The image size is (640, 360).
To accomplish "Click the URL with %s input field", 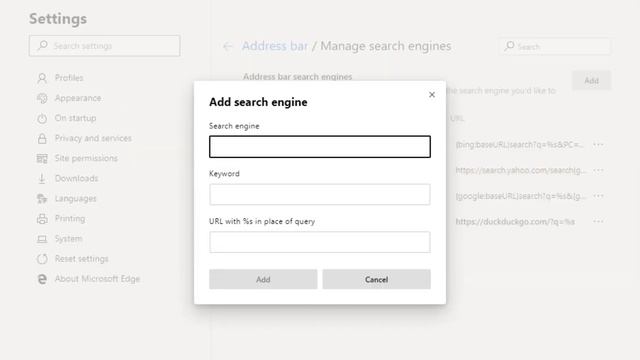I will (320, 242).
